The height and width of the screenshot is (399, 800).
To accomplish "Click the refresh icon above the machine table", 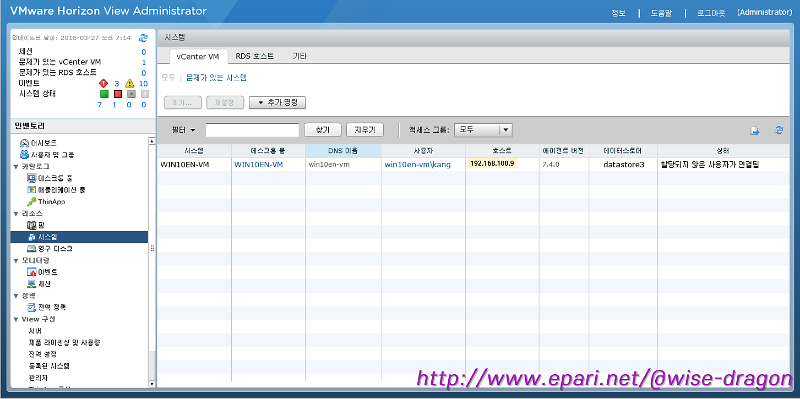I will pyautogui.click(x=779, y=130).
